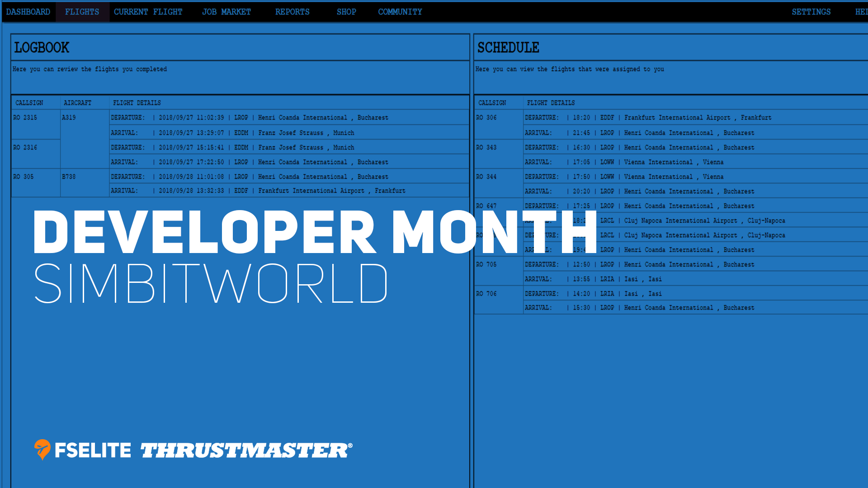Click schedule callsign RO 647
Viewport: 868px width, 488px height.
click(x=486, y=206)
